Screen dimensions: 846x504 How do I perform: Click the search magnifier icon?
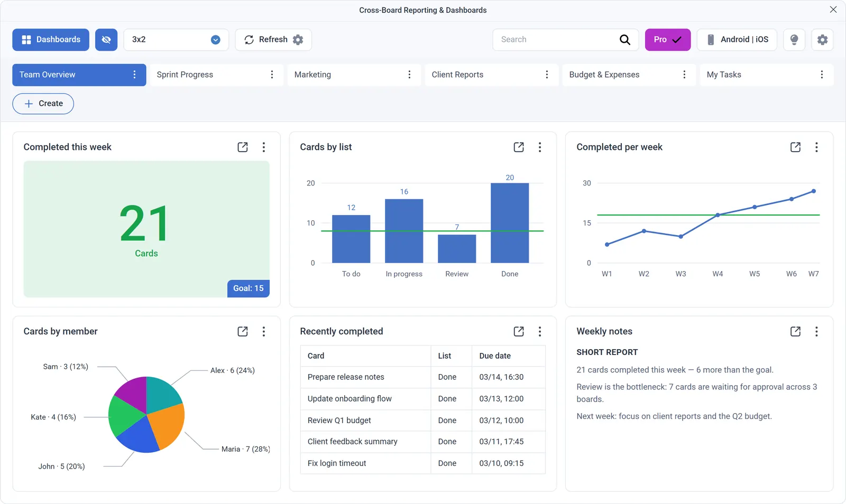tap(624, 40)
